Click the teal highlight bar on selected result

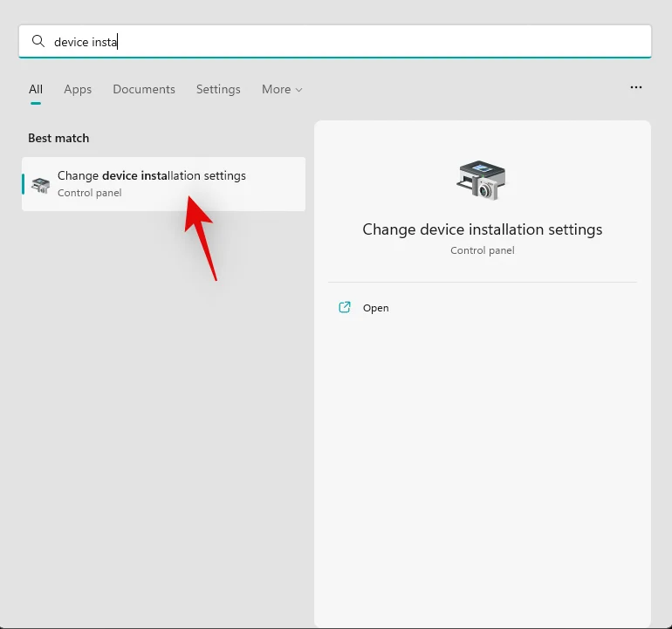[24, 184]
